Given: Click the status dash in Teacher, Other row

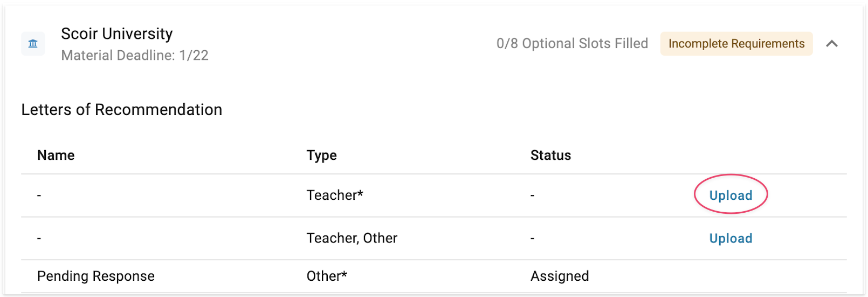Looking at the screenshot, I should point(533,238).
